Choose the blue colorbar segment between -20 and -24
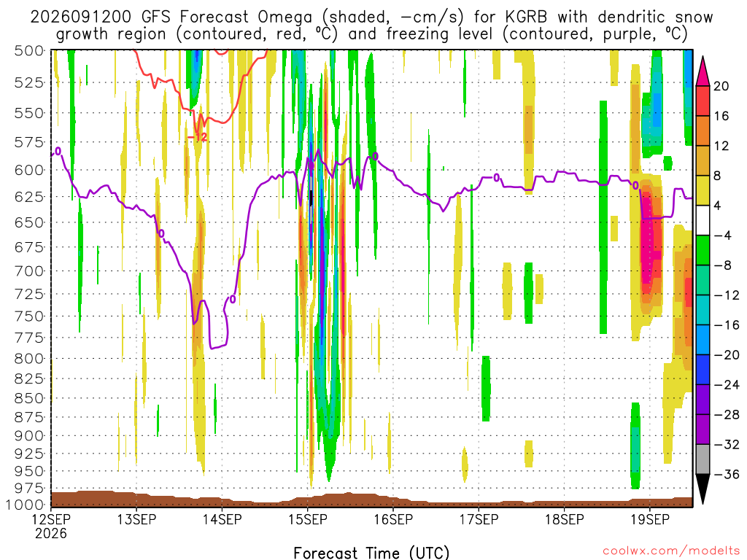Screen dimensions: 747x560 (x=703, y=370)
